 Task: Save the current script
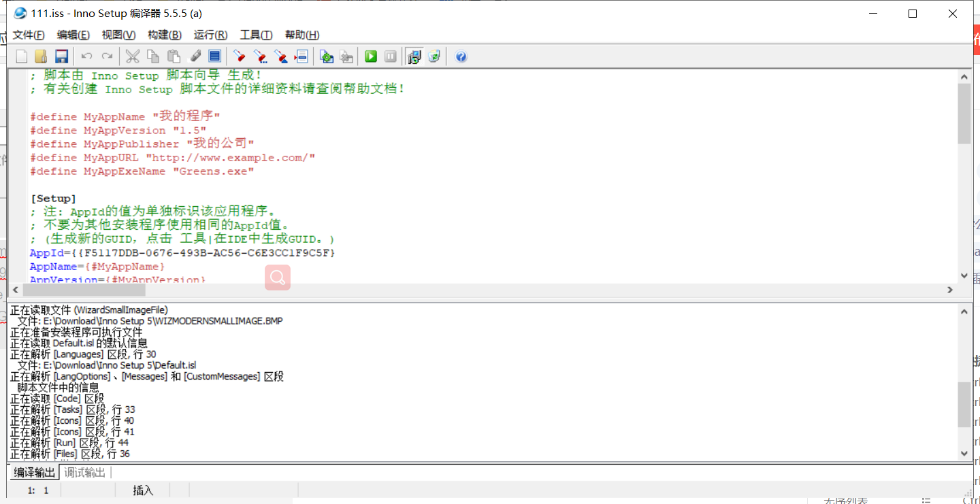(x=61, y=56)
